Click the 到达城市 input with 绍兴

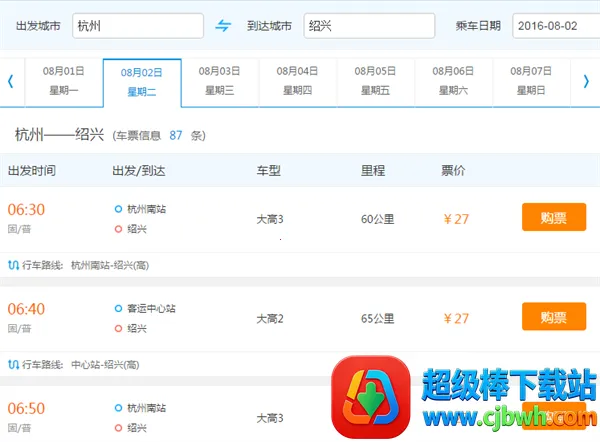[x=369, y=26]
